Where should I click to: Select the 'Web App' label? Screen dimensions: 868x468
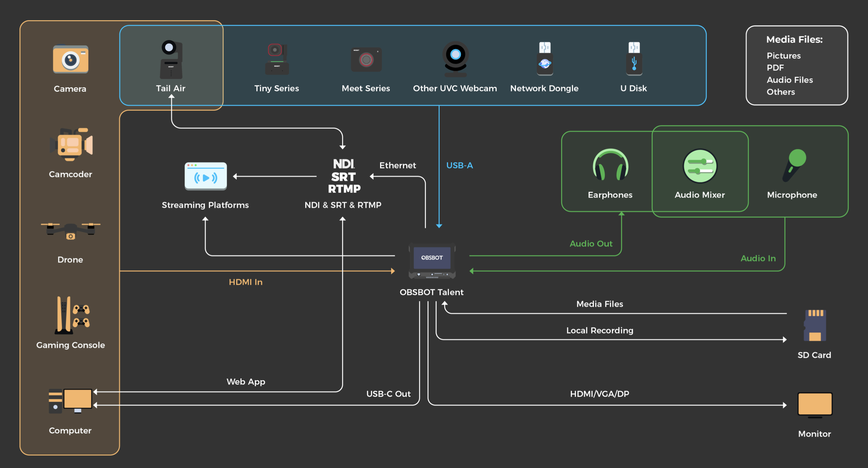point(246,382)
